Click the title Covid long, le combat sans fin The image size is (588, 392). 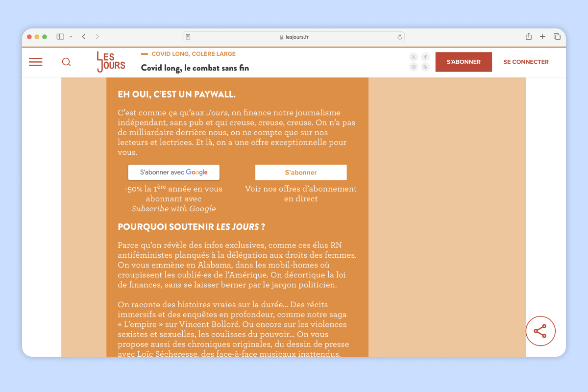point(195,68)
